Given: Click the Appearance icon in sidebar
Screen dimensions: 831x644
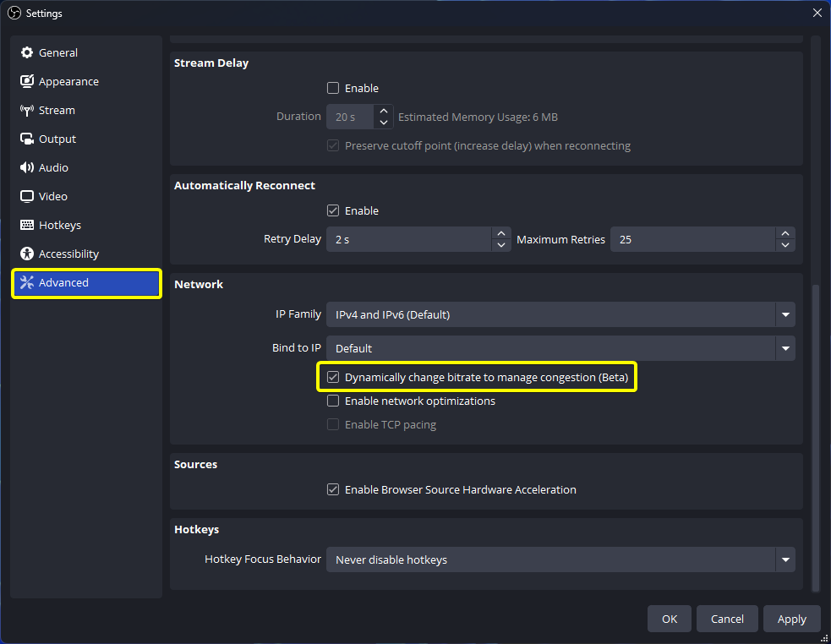Looking at the screenshot, I should [x=26, y=81].
